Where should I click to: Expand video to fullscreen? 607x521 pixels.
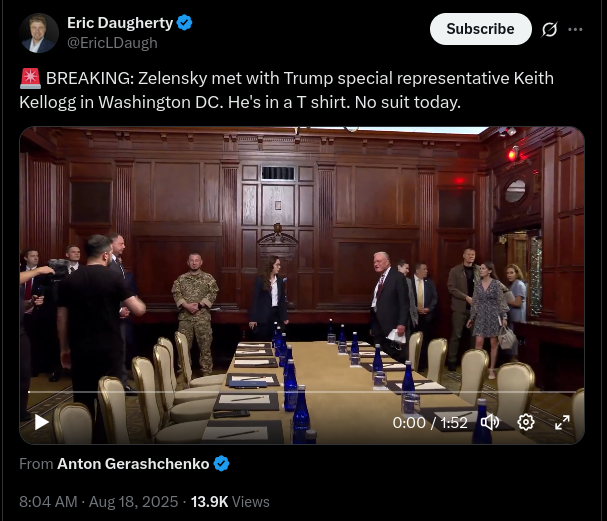click(562, 422)
